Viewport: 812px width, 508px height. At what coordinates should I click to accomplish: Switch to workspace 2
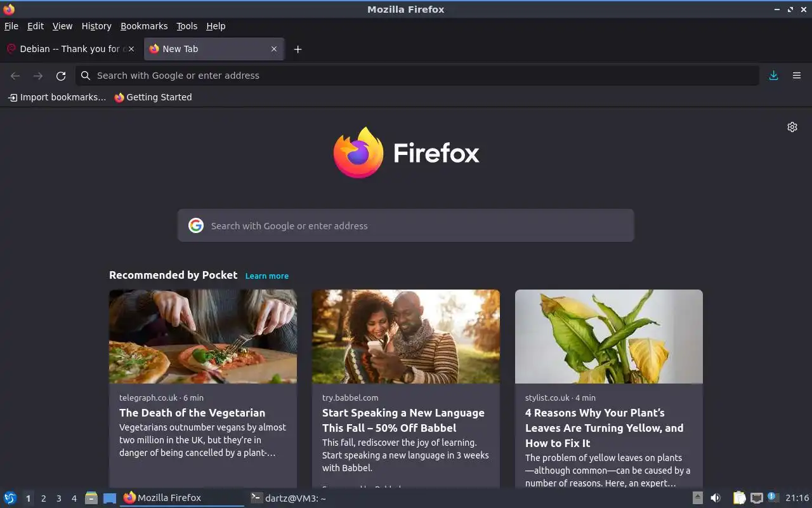pyautogui.click(x=43, y=498)
